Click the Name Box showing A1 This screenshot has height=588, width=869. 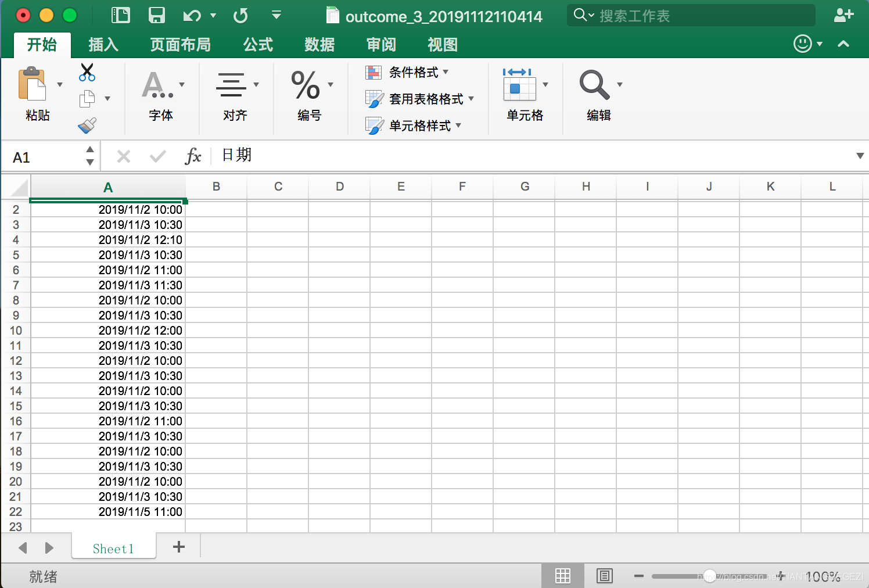click(x=44, y=157)
